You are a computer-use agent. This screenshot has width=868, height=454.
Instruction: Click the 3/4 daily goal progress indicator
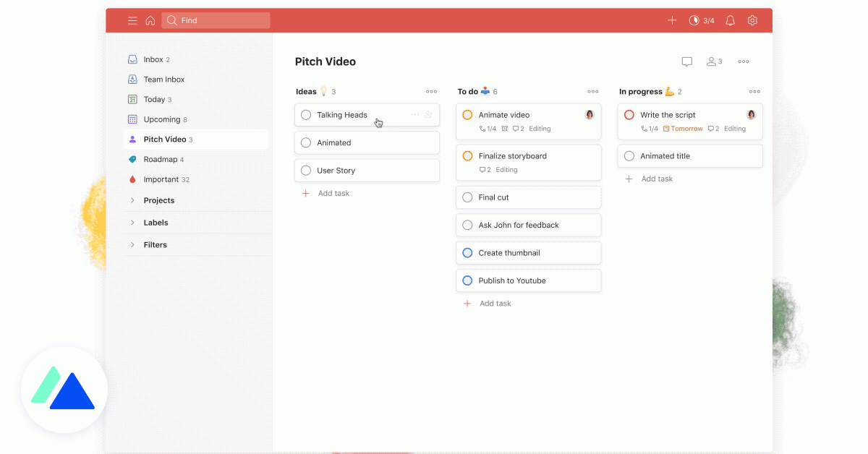(702, 20)
